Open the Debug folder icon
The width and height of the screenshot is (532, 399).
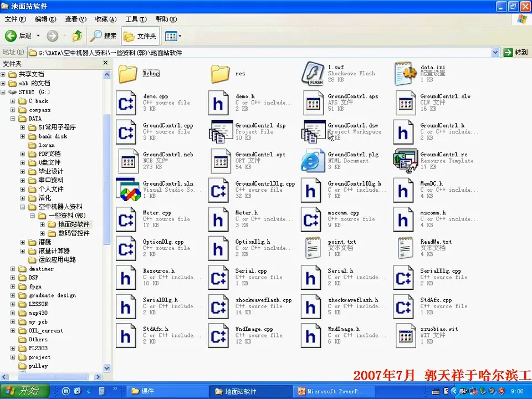tap(127, 74)
